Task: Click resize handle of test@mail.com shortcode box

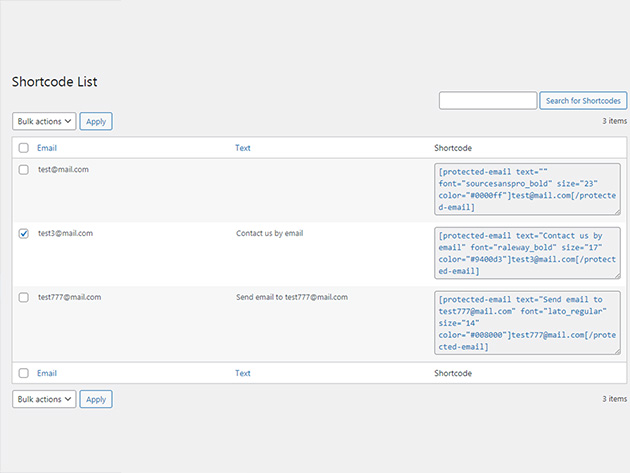Action: (x=617, y=212)
